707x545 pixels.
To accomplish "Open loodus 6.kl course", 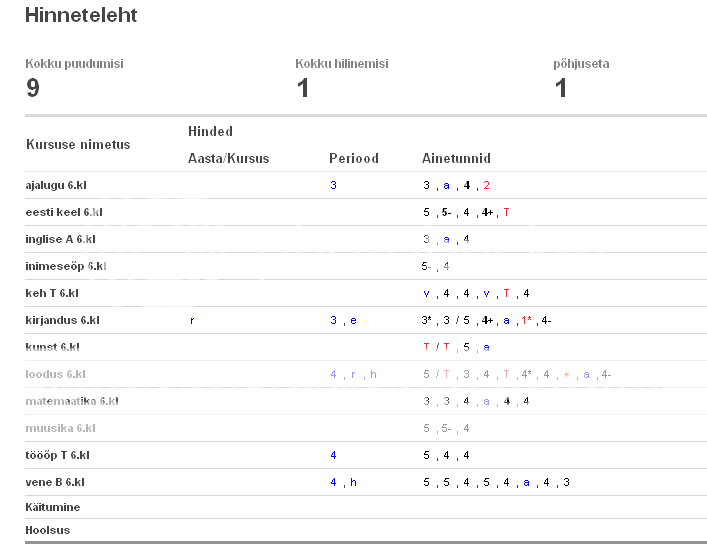I will pyautogui.click(x=55, y=374).
